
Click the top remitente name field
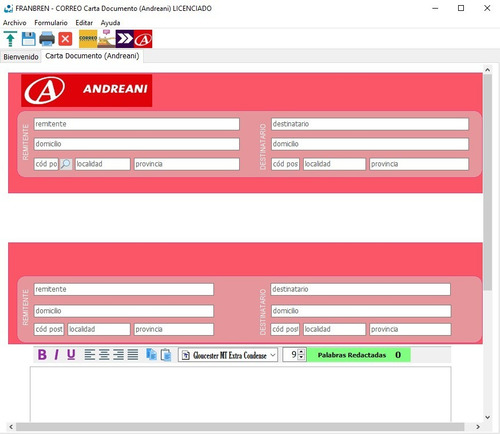[x=137, y=124]
